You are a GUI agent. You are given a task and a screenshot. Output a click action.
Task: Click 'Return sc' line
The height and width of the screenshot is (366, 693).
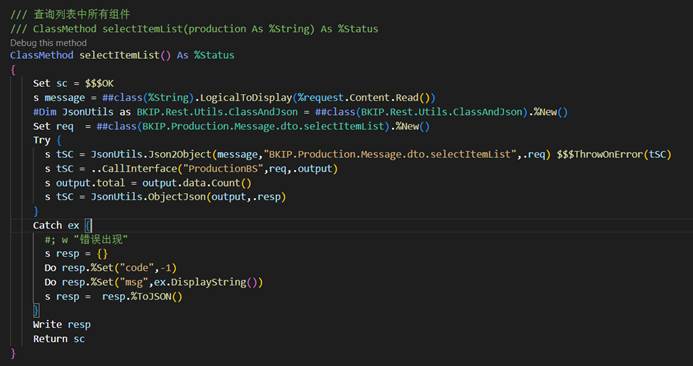tap(59, 339)
